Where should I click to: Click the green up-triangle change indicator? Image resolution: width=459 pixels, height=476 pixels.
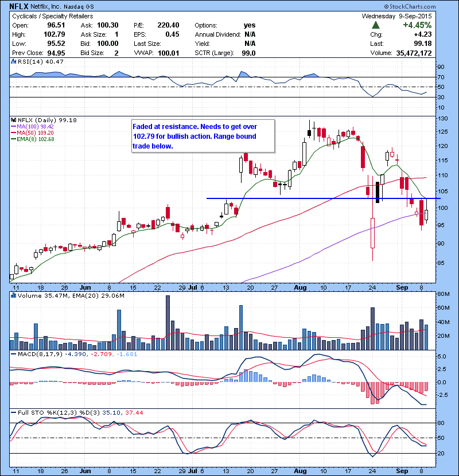(x=376, y=25)
